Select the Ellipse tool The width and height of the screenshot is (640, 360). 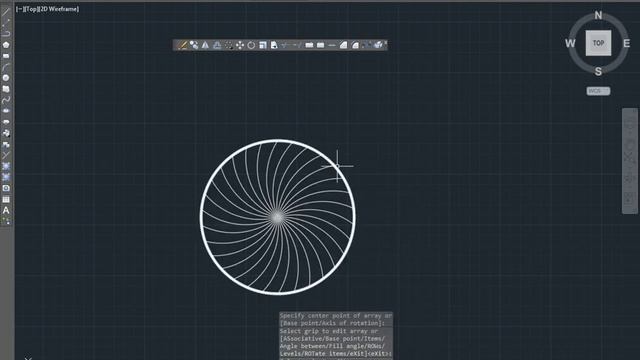(6, 111)
